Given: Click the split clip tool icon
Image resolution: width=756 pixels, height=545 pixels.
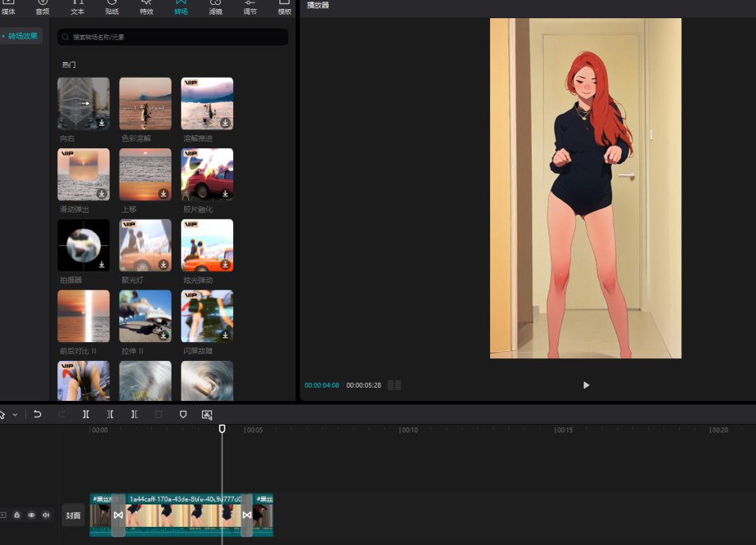Looking at the screenshot, I should pyautogui.click(x=86, y=414).
